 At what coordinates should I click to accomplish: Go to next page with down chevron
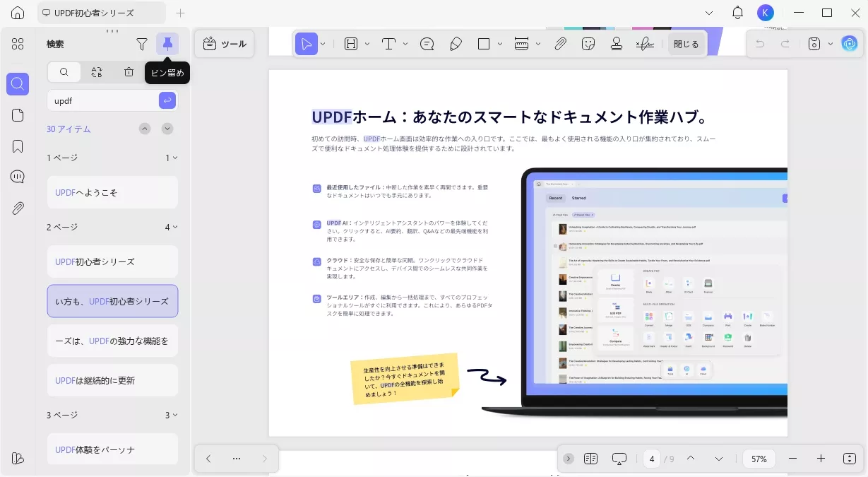tap(719, 459)
